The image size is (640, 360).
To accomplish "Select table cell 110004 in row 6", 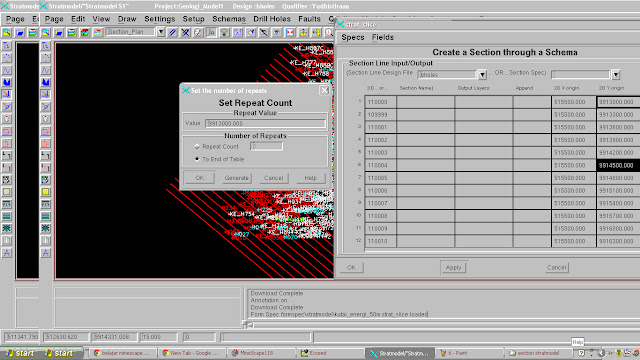I will coord(380,165).
